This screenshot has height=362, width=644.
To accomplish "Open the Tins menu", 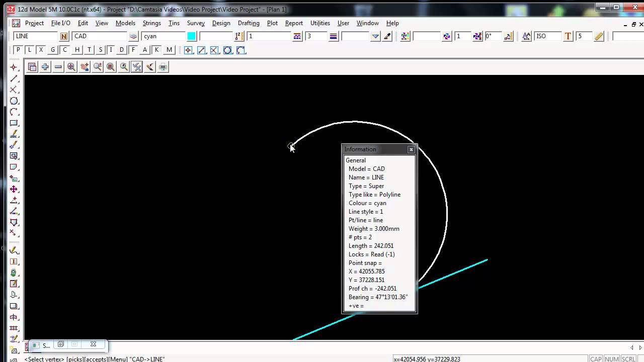I will (x=174, y=23).
